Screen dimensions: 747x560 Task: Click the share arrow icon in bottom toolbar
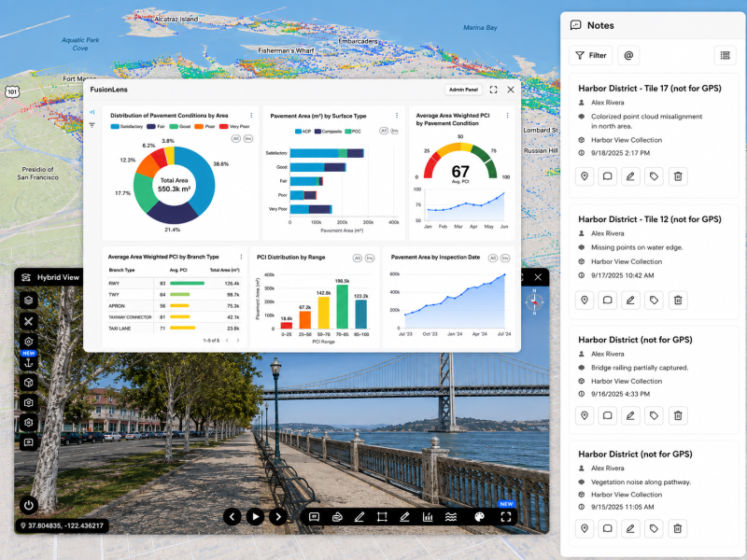[337, 517]
